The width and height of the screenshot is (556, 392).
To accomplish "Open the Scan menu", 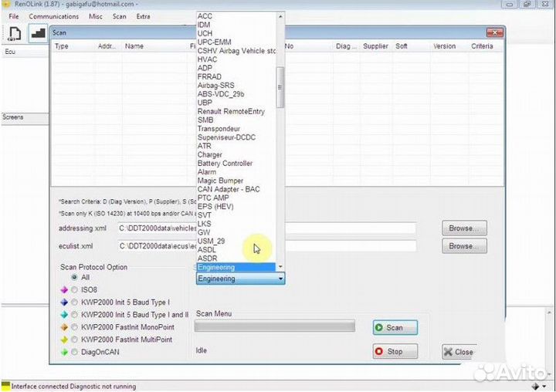I will pos(120,16).
